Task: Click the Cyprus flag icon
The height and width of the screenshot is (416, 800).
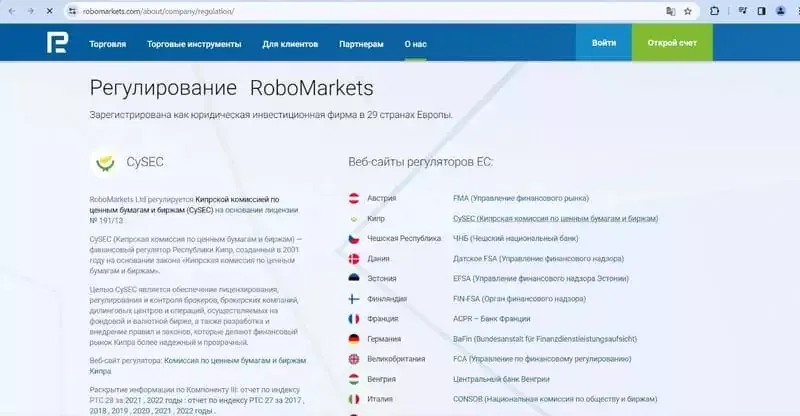Action: click(354, 218)
